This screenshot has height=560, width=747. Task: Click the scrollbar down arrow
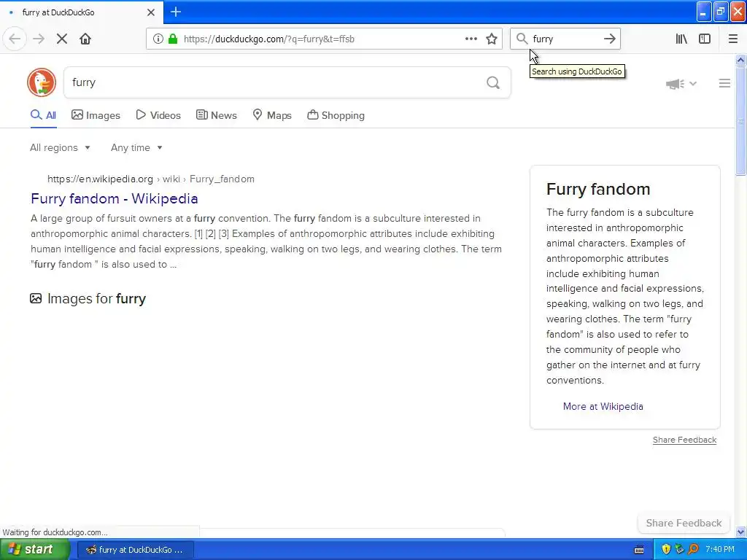tap(740, 532)
